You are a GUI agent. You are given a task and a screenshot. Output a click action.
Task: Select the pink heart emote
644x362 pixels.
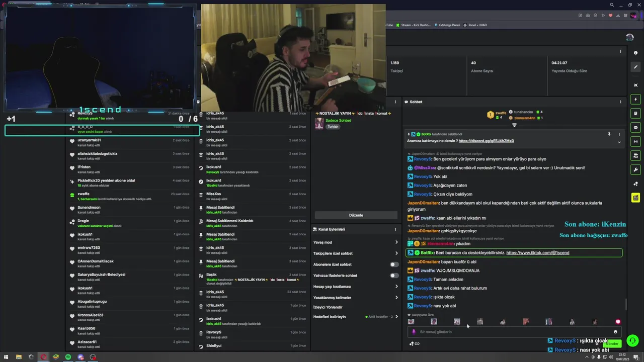618,322
